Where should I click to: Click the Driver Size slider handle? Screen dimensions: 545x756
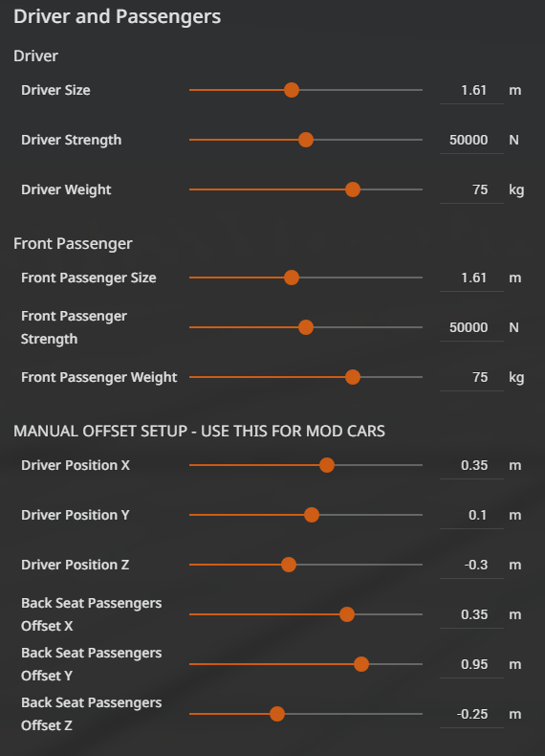pos(291,90)
